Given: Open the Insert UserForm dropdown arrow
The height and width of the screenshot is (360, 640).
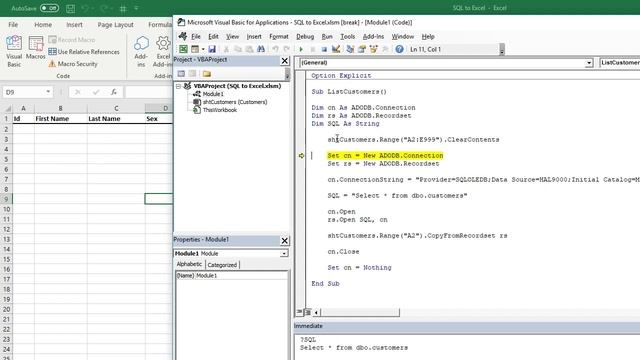Looking at the screenshot, I should click(203, 49).
